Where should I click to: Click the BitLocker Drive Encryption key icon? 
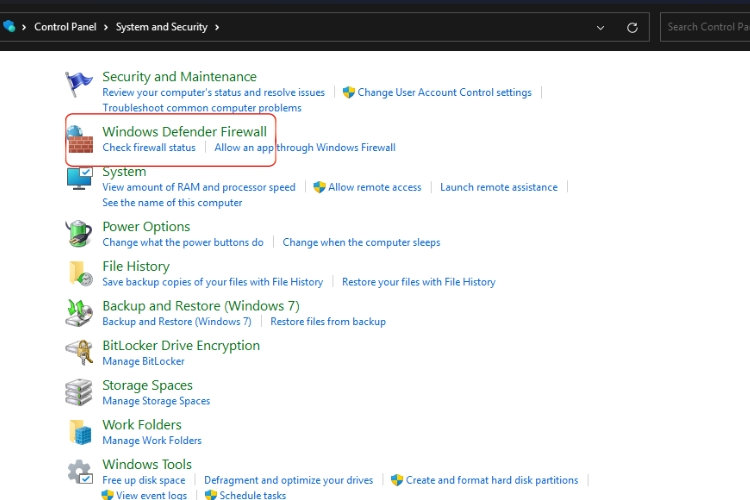point(79,352)
